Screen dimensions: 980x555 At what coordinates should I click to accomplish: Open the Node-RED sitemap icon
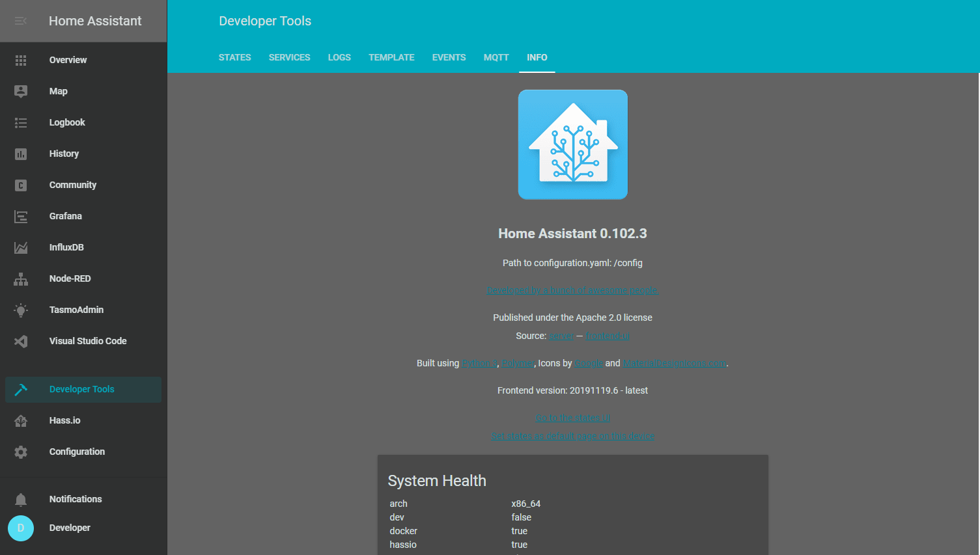click(x=21, y=278)
